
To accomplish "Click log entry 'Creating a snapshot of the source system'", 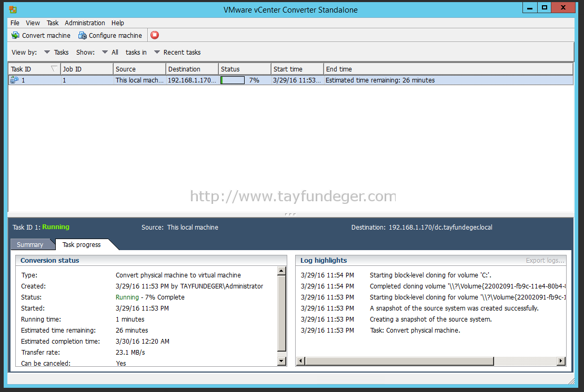I will [x=430, y=319].
